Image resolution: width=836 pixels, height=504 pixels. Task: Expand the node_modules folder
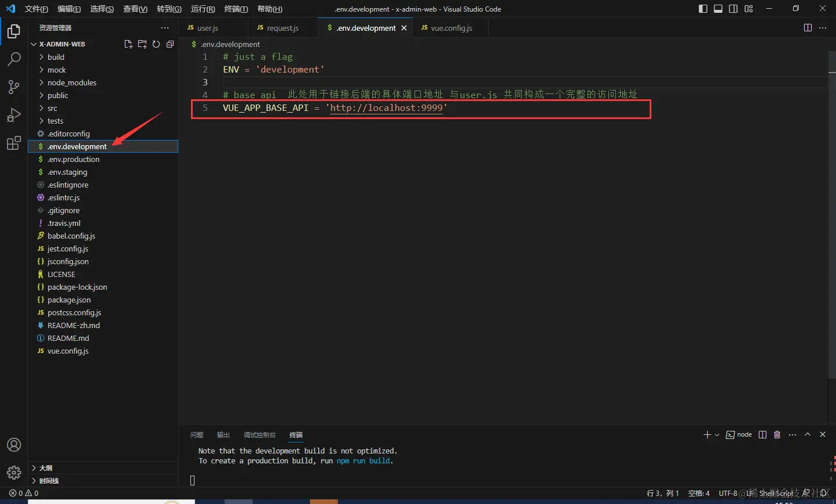103,82
